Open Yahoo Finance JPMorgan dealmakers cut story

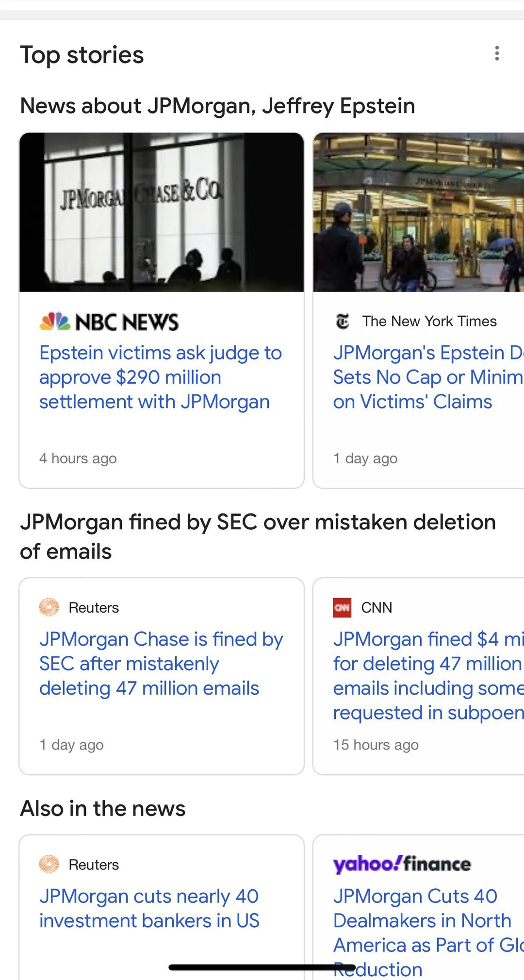point(427,921)
